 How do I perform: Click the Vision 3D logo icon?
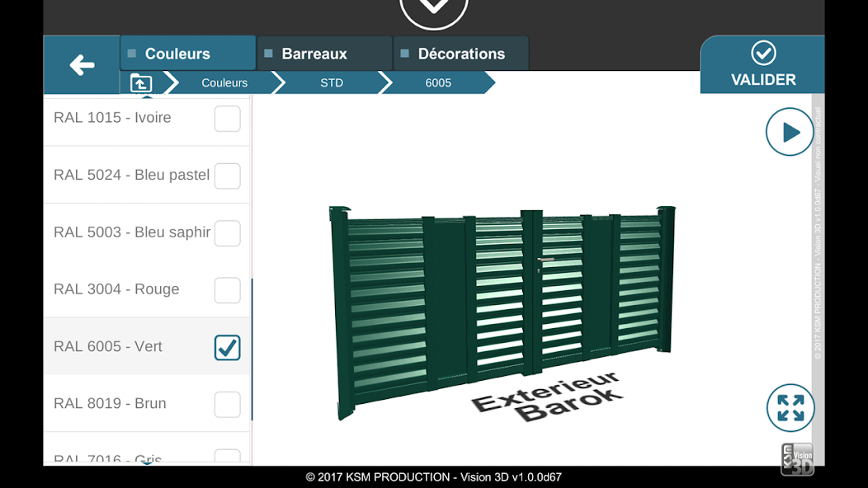click(797, 459)
